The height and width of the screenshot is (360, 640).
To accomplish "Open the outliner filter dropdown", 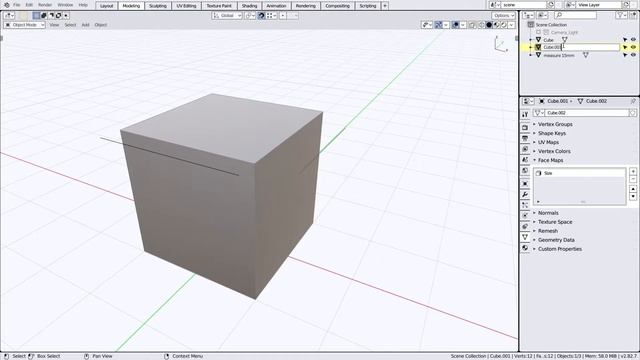I will (621, 15).
